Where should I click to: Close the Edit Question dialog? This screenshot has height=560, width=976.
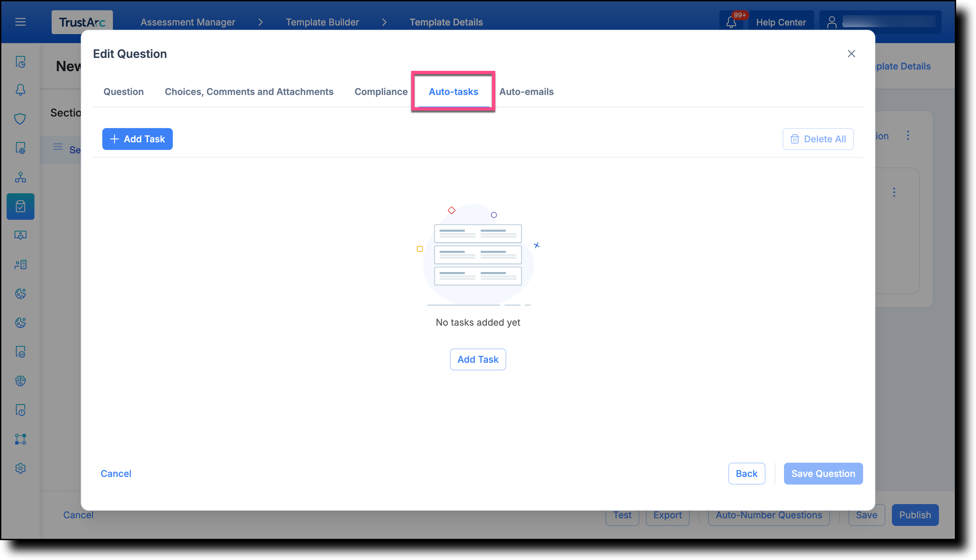(852, 54)
